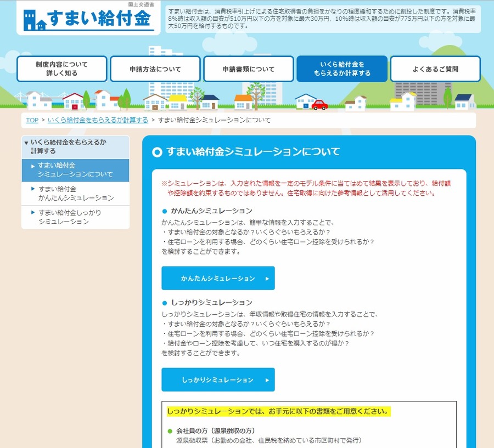Select sidebar item すまい給付金かんたんシミュレーション

[x=75, y=194]
